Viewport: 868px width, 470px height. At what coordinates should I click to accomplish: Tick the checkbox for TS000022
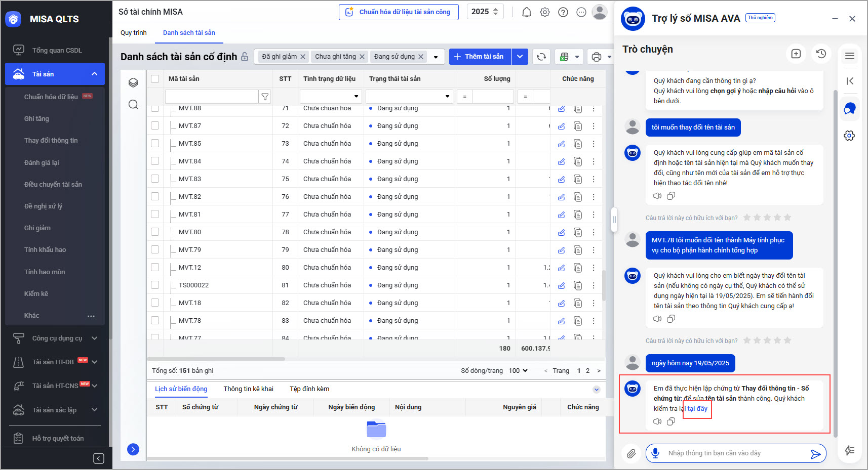[x=155, y=285]
